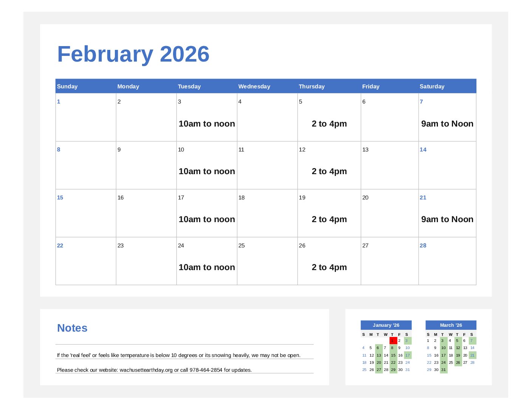Screen dimensions: 532x411
Task: Open the '9am to Noon' entry on February 21
Action: (x=447, y=219)
